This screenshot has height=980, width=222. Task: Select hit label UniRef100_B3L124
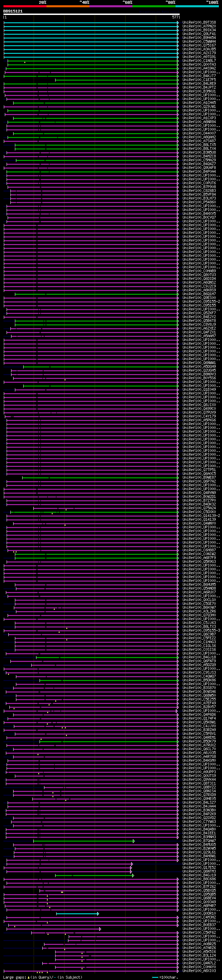point(199,955)
